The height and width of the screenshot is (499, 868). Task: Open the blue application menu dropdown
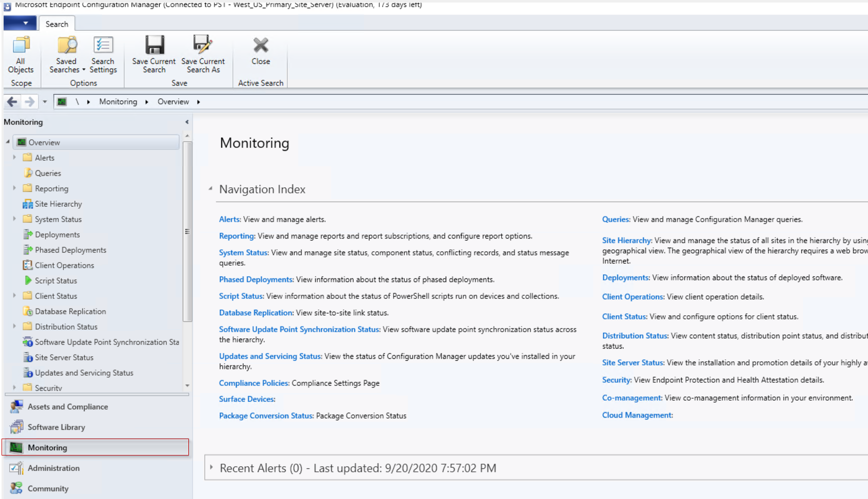pos(20,23)
